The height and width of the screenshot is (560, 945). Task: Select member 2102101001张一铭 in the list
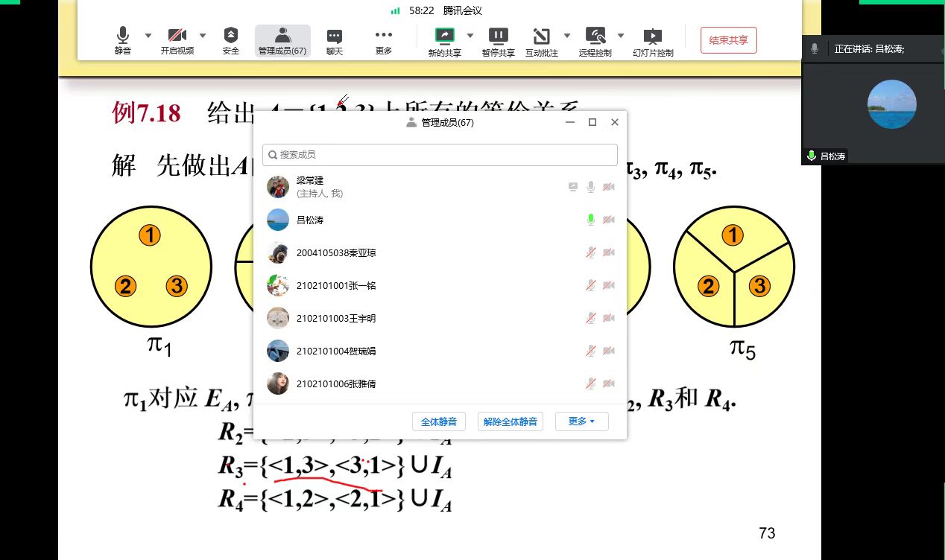(335, 285)
